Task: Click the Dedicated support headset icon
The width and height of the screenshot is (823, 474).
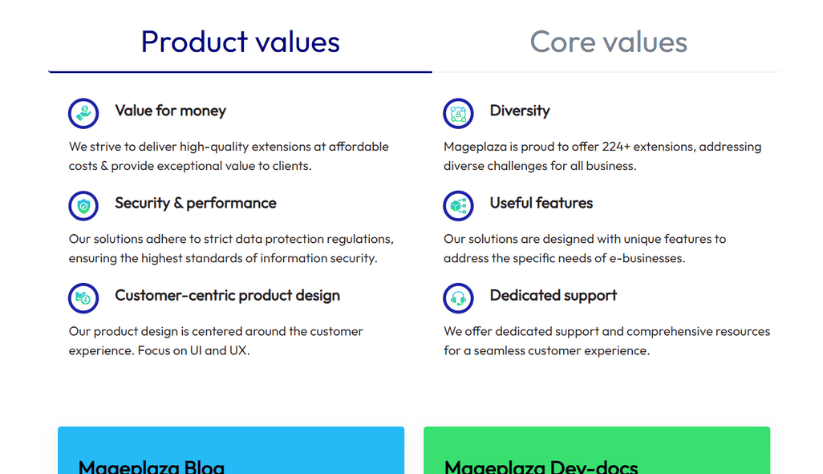Action: pos(458,298)
